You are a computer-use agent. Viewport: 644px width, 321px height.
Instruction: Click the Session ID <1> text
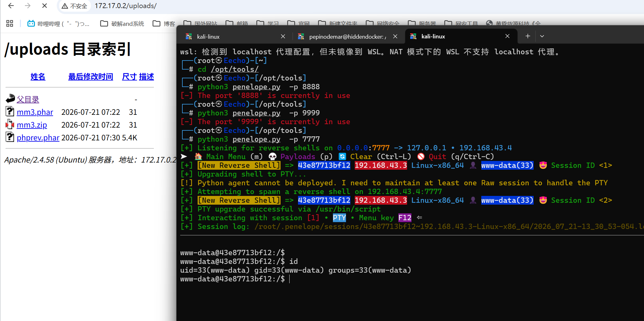(x=581, y=165)
